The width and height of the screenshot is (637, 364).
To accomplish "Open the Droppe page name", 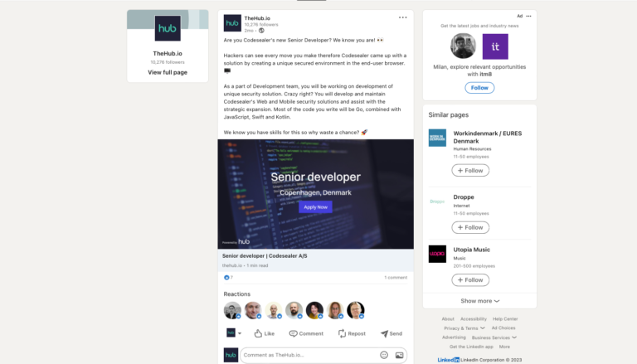I will pyautogui.click(x=464, y=197).
